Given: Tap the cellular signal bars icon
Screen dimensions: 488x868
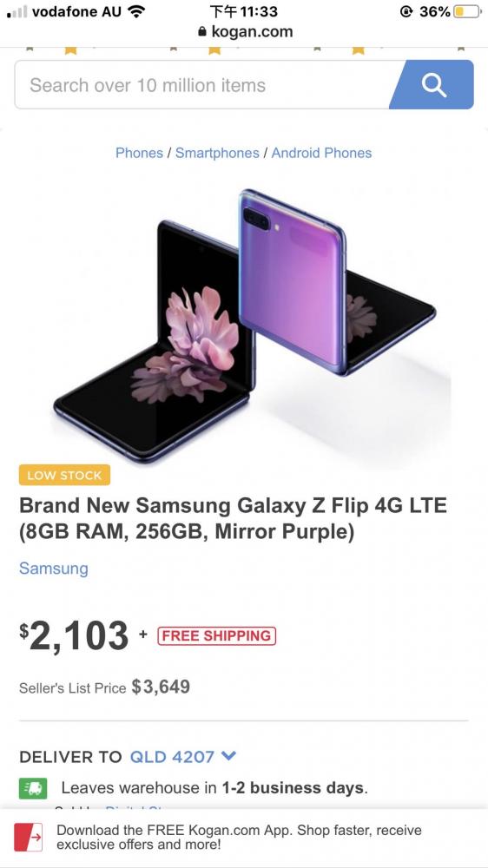Looking at the screenshot, I should (16, 11).
